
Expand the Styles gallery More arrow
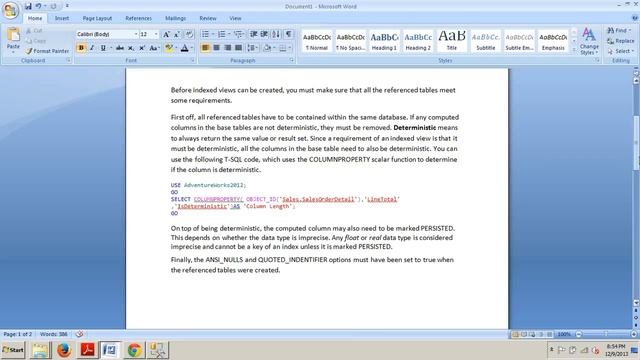574,50
